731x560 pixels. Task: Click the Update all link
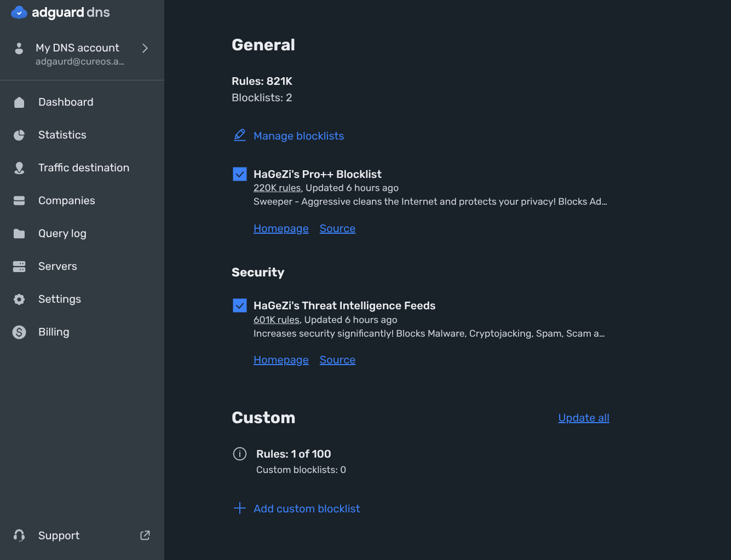pos(584,418)
